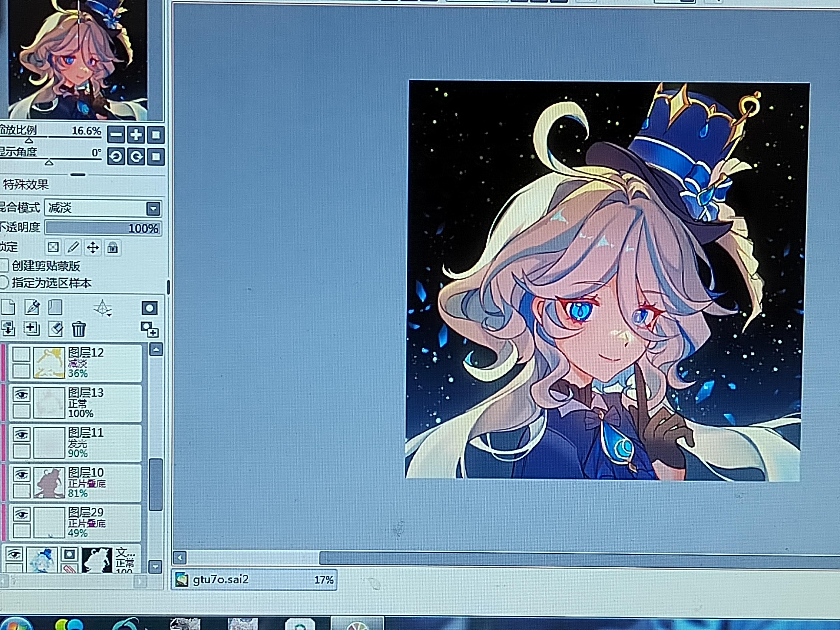
Task: Click the 16.6% zoom value
Action: click(86, 131)
